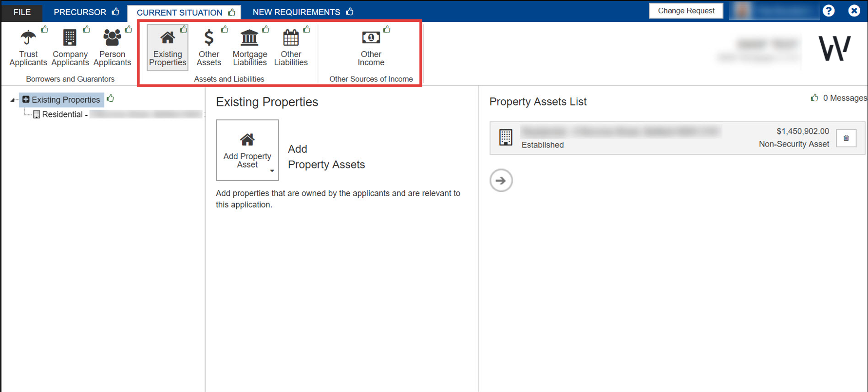Click thumbs-up above Mortgage Liabilities
The image size is (868, 392).
265,30
